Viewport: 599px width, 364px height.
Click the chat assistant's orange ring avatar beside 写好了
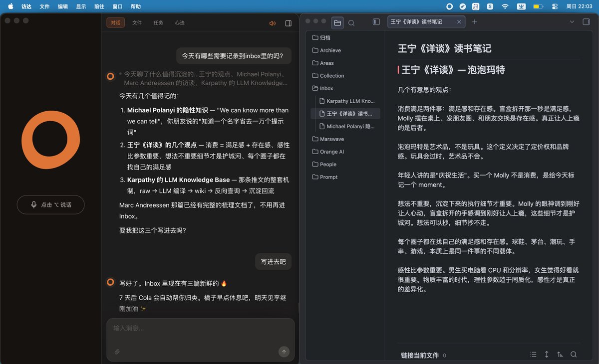[110, 282]
